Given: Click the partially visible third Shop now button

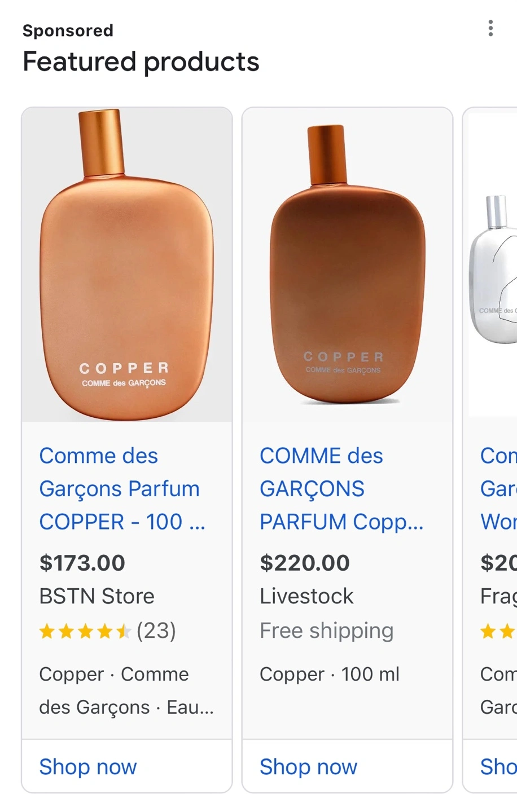Looking at the screenshot, I should click(498, 767).
